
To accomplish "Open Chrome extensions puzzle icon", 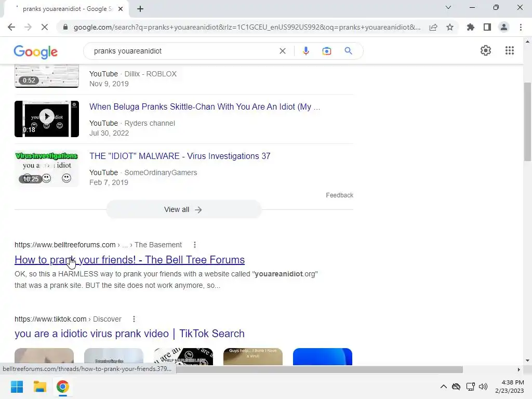I will pyautogui.click(x=471, y=27).
